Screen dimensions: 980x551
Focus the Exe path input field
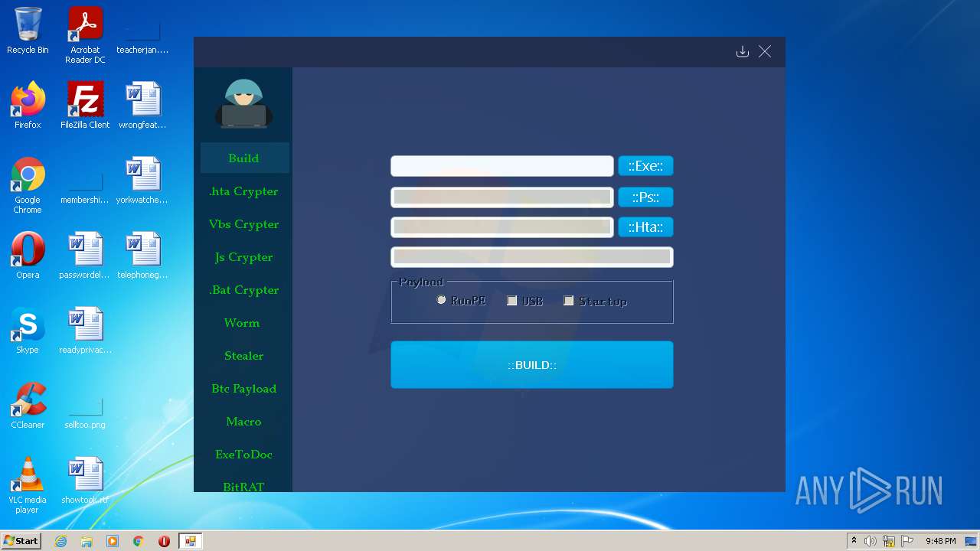[x=502, y=166]
